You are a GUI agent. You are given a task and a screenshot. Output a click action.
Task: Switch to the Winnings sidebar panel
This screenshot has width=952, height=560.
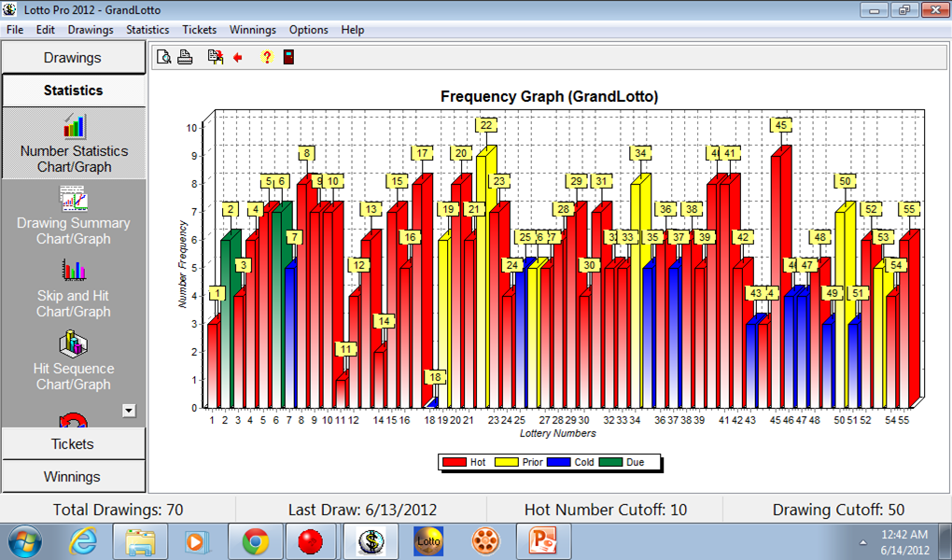point(73,477)
